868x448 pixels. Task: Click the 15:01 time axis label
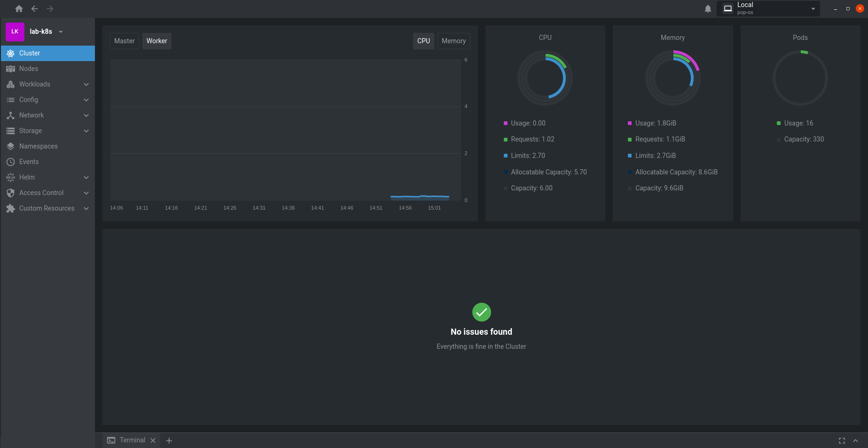point(434,208)
